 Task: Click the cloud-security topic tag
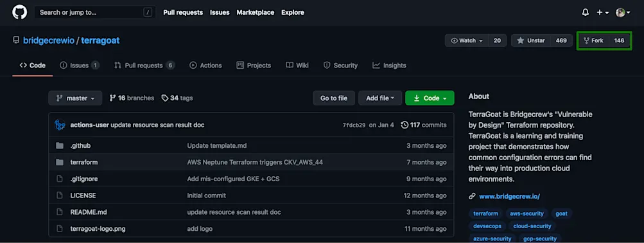tap(532, 226)
